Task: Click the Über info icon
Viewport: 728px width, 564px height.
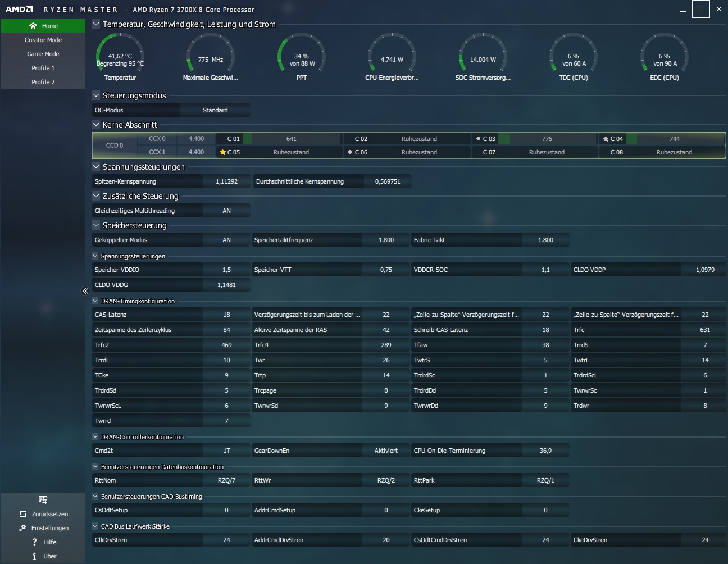Action: click(x=34, y=556)
